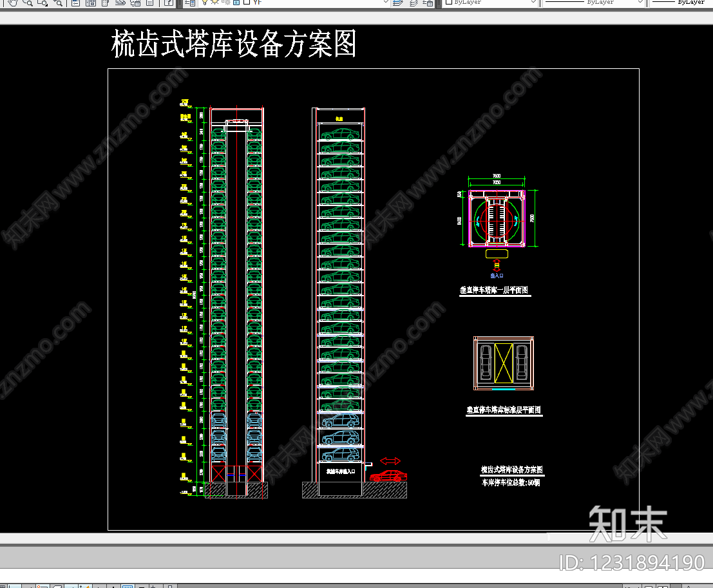Open the Layer States Manager icon
Image resolution: width=713 pixels, height=588 pixels.
point(428,3)
